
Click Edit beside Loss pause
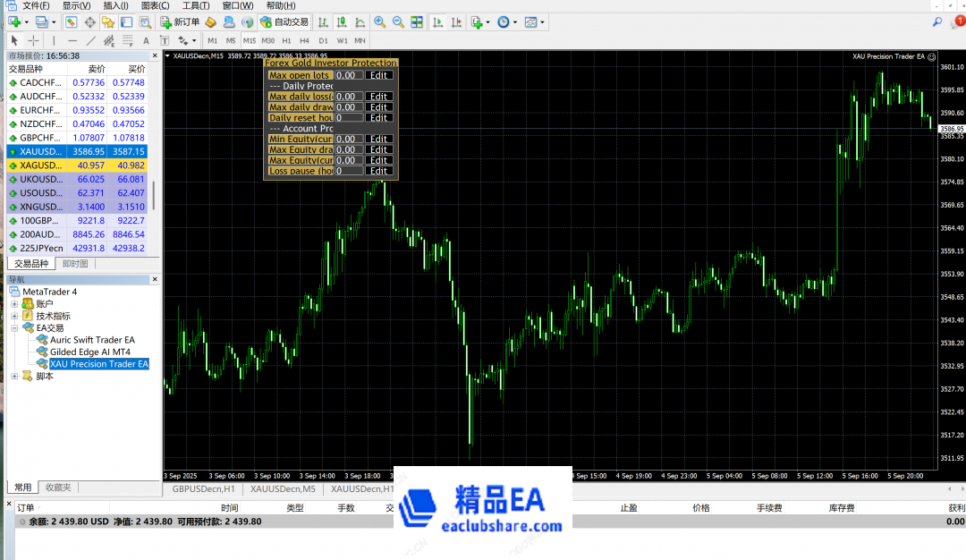(x=378, y=171)
